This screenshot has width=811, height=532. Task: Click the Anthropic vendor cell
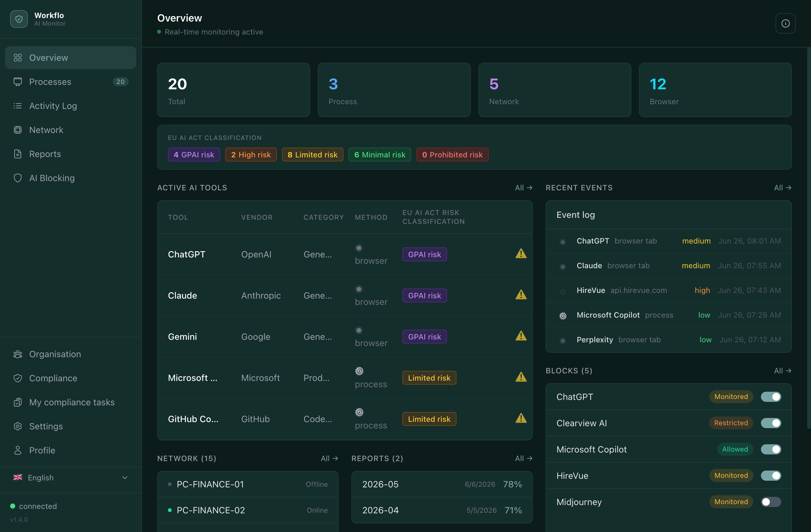(261, 296)
